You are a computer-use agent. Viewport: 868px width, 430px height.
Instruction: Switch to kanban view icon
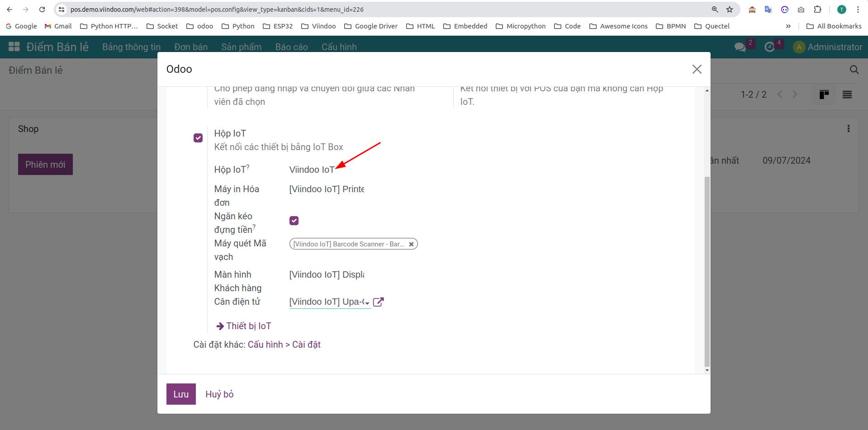[x=824, y=95]
